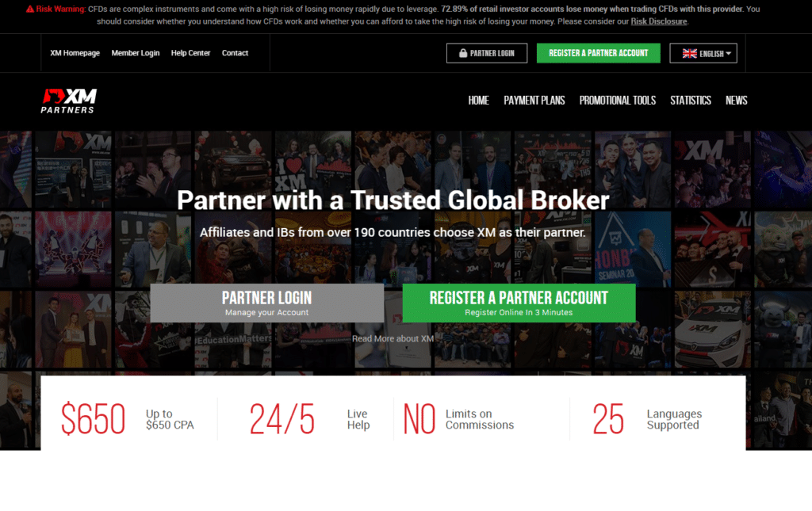Open the Contact link

click(x=235, y=53)
